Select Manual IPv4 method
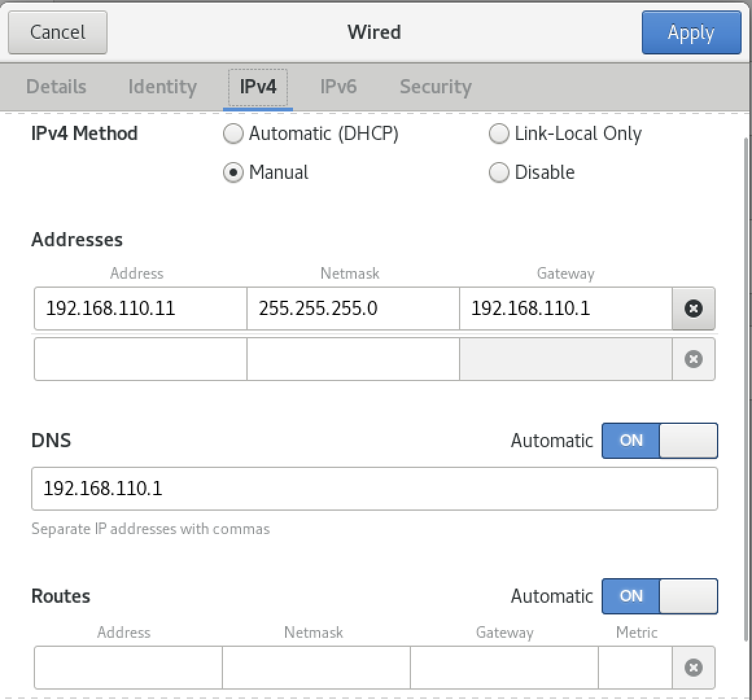Viewport: 752px width, 700px height. [266, 172]
